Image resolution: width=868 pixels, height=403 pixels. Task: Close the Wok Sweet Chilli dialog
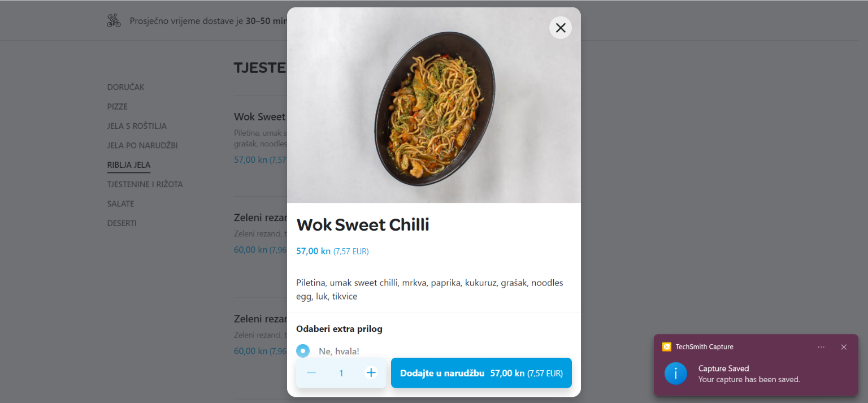(x=560, y=28)
